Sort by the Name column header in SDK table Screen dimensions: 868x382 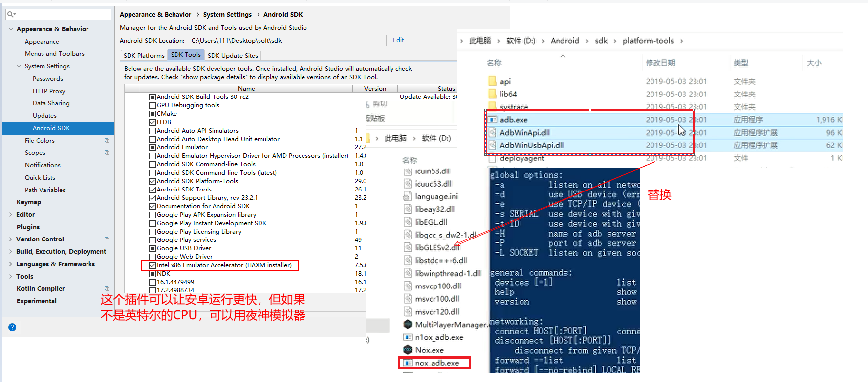[246, 89]
